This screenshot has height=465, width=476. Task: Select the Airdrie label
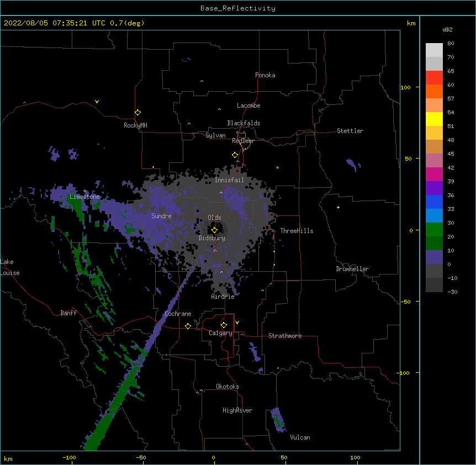pyautogui.click(x=223, y=297)
